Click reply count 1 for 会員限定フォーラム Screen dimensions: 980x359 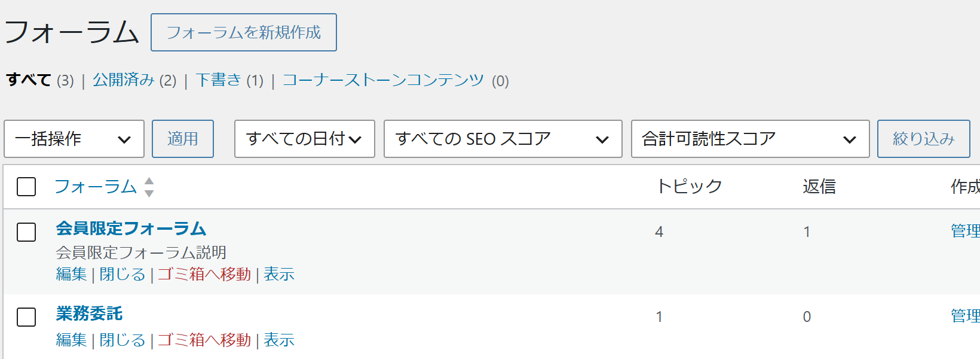coord(807,232)
